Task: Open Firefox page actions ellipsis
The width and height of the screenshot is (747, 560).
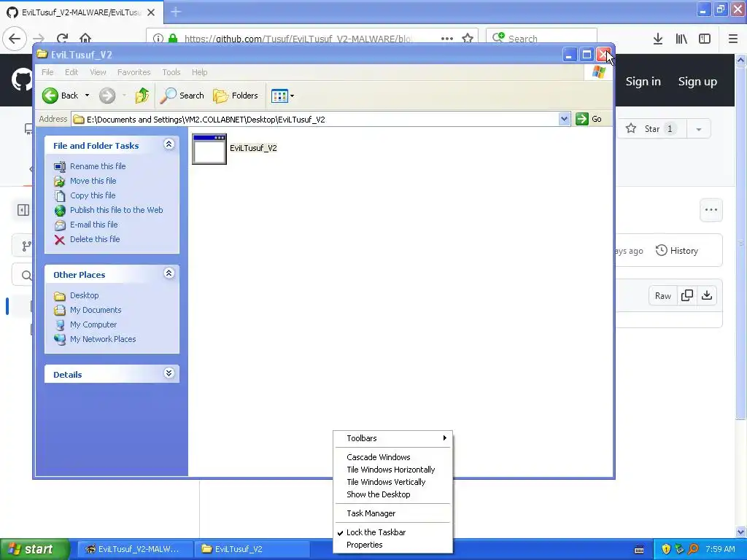Action: (447, 39)
